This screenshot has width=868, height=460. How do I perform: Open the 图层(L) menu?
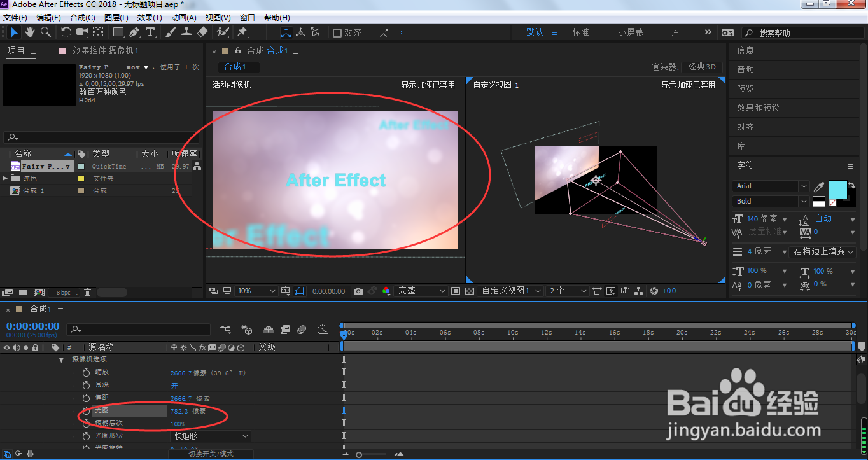(x=116, y=18)
